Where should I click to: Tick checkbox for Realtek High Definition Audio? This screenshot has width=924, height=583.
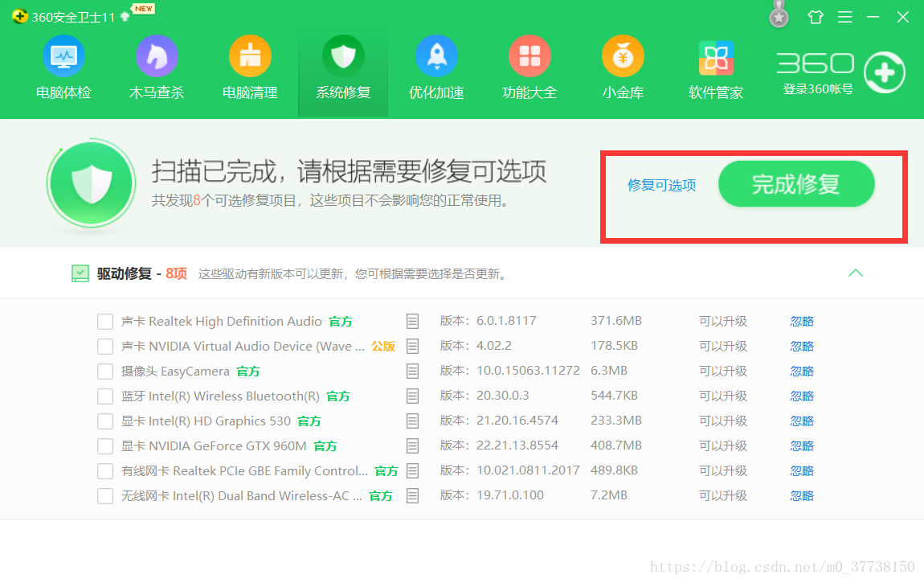tap(105, 322)
